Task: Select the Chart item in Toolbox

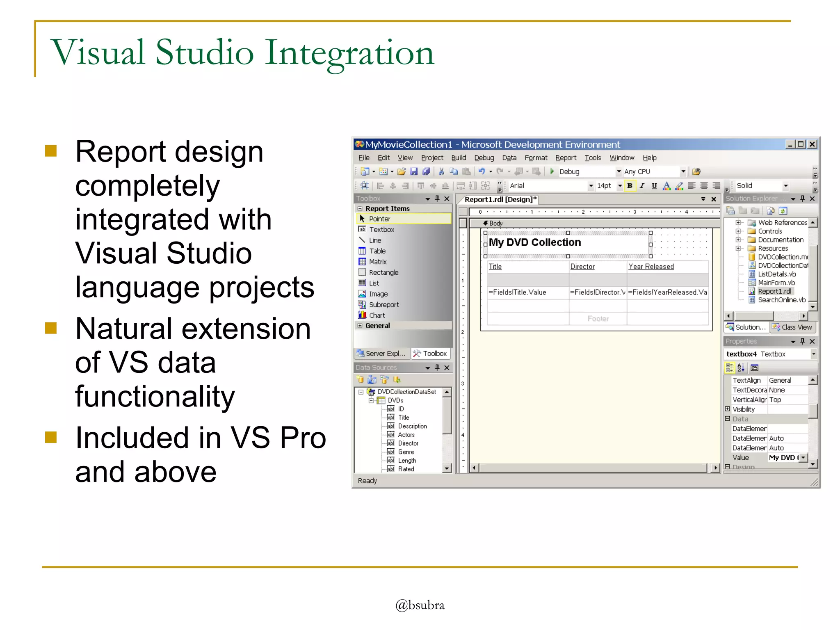Action: (377, 315)
